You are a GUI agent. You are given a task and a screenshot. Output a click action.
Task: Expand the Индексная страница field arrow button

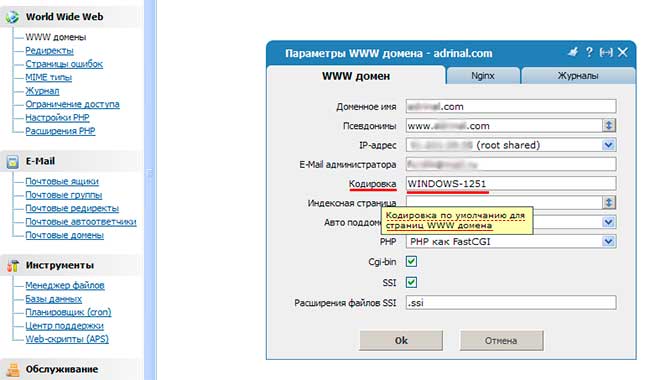click(x=608, y=203)
